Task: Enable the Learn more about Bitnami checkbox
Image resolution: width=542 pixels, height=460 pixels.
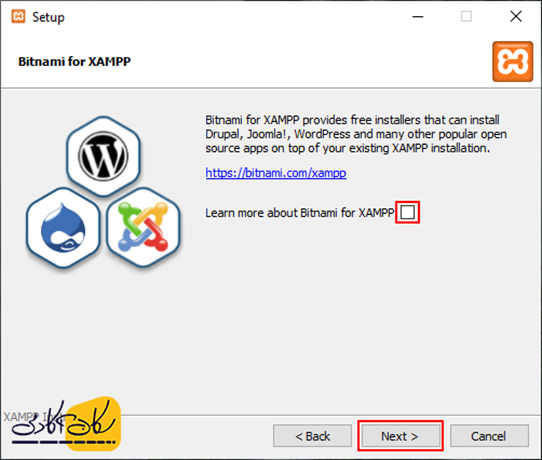Action: 408,212
